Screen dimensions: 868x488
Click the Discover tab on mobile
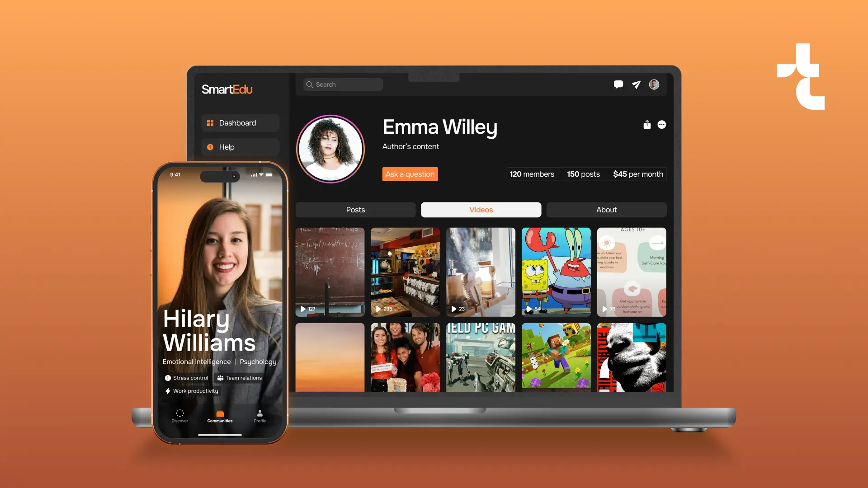(180, 415)
